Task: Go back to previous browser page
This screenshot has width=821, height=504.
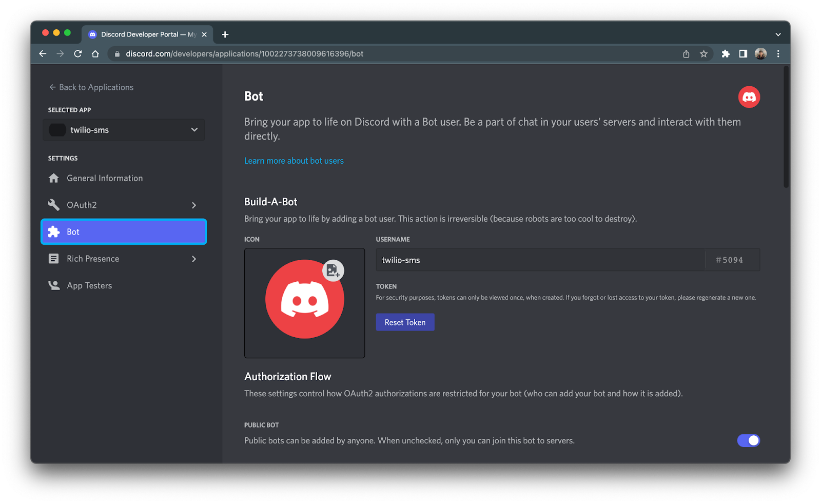Action: coord(43,54)
